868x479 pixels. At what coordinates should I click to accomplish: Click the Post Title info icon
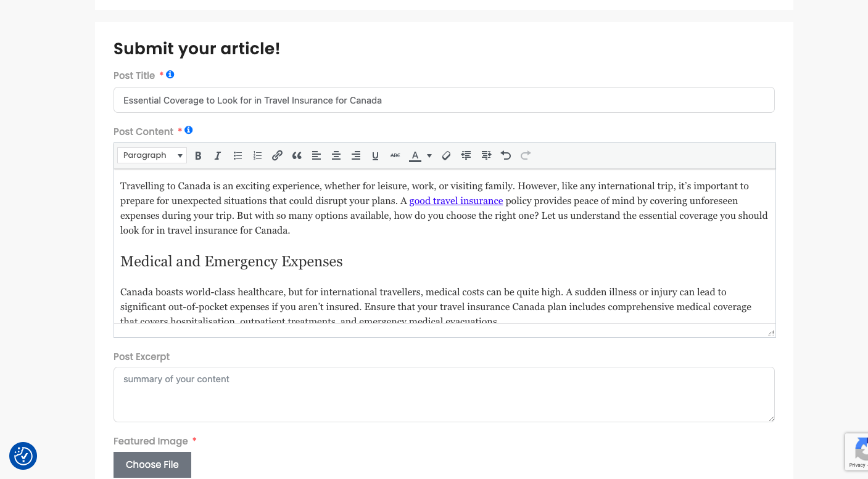click(170, 75)
